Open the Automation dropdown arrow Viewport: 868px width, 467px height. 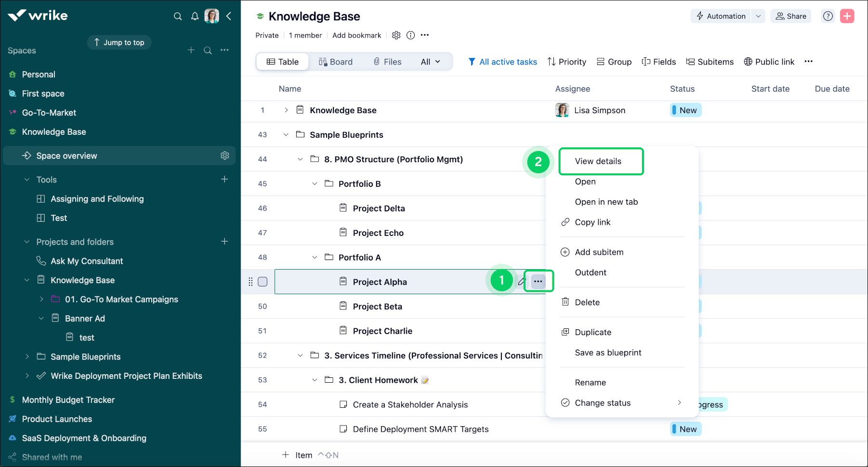tap(758, 16)
